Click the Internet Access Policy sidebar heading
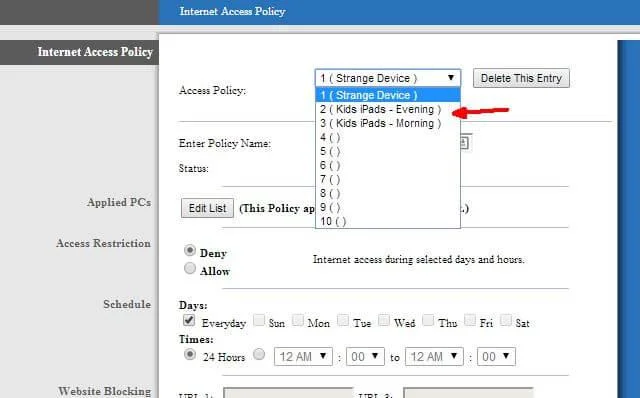The width and height of the screenshot is (640, 398). click(95, 52)
